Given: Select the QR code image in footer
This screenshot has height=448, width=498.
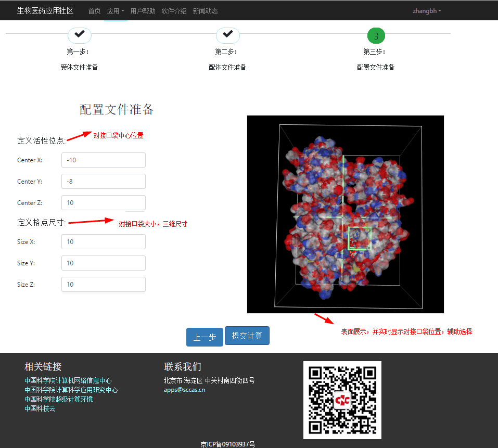Looking at the screenshot, I should pos(342,400).
